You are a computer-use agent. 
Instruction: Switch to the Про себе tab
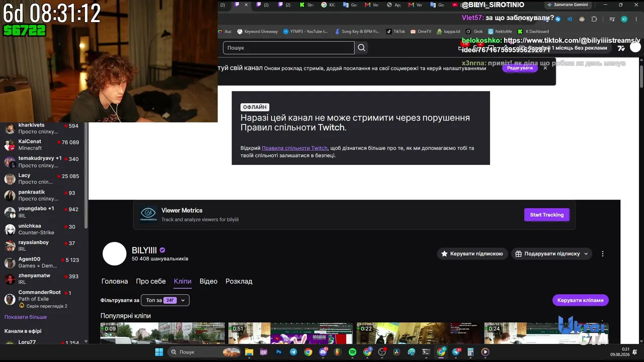151,281
